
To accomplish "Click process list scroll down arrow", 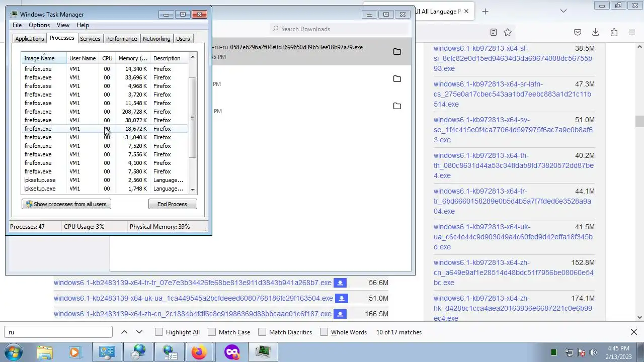I will point(192,190).
